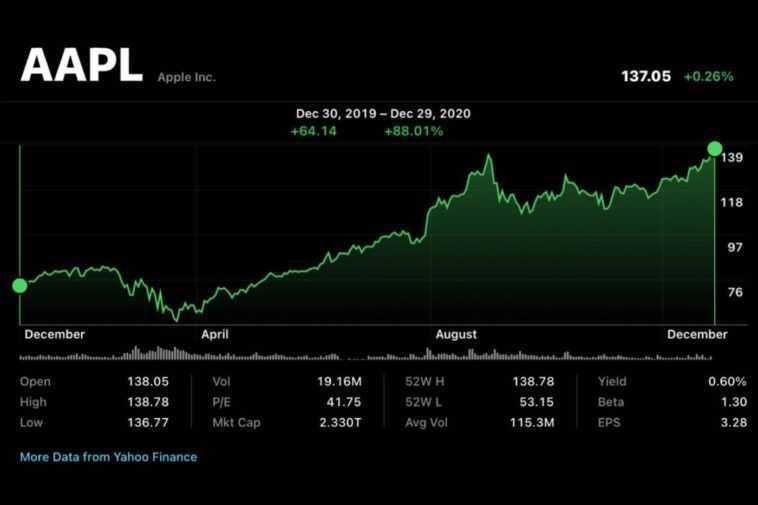Click the High value 138.78 under Open
This screenshot has width=758, height=505.
pyautogui.click(x=148, y=402)
